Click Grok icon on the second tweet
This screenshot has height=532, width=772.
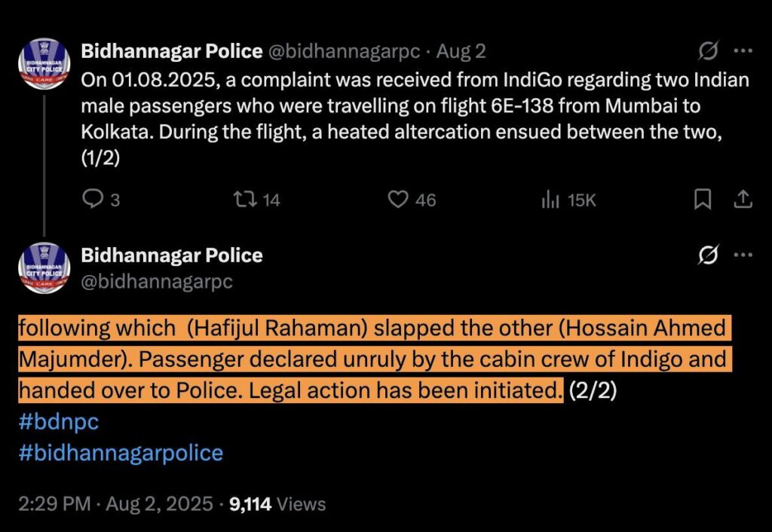pyautogui.click(x=708, y=255)
